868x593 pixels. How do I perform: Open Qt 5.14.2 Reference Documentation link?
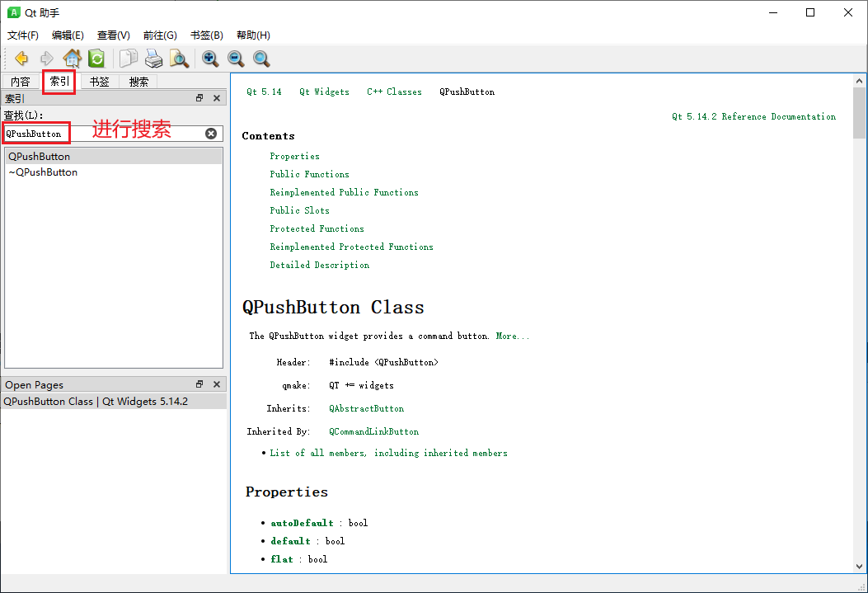click(x=754, y=116)
